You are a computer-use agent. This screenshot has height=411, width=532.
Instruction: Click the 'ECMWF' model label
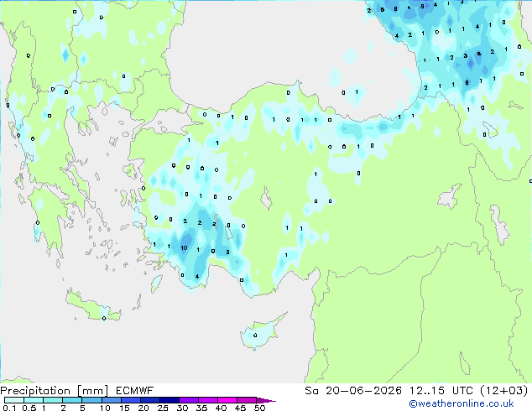(x=135, y=391)
